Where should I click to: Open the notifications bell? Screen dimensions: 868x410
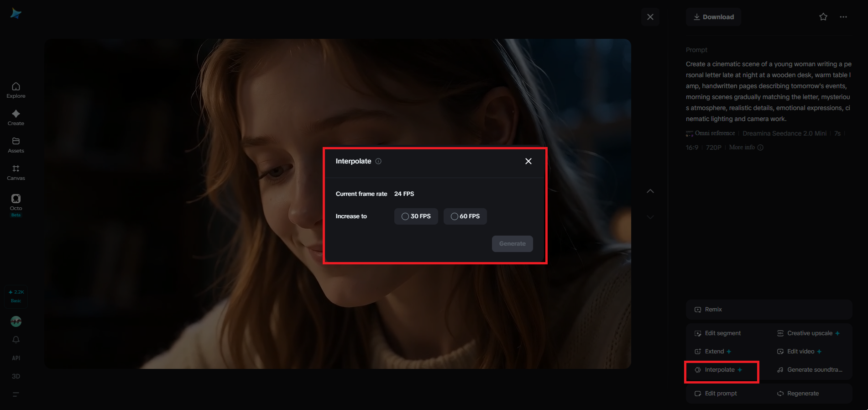(16, 340)
